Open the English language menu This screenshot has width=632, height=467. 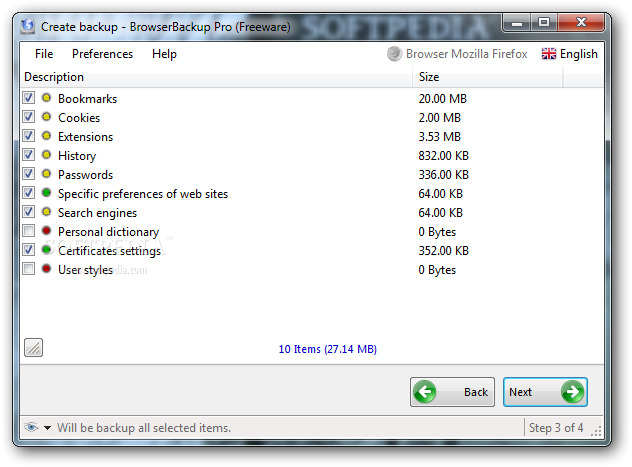[x=569, y=54]
